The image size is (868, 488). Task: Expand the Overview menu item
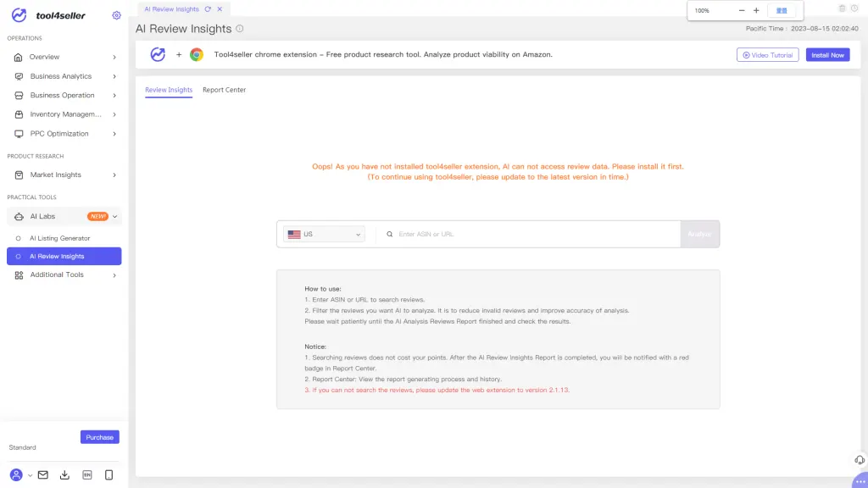tap(64, 57)
